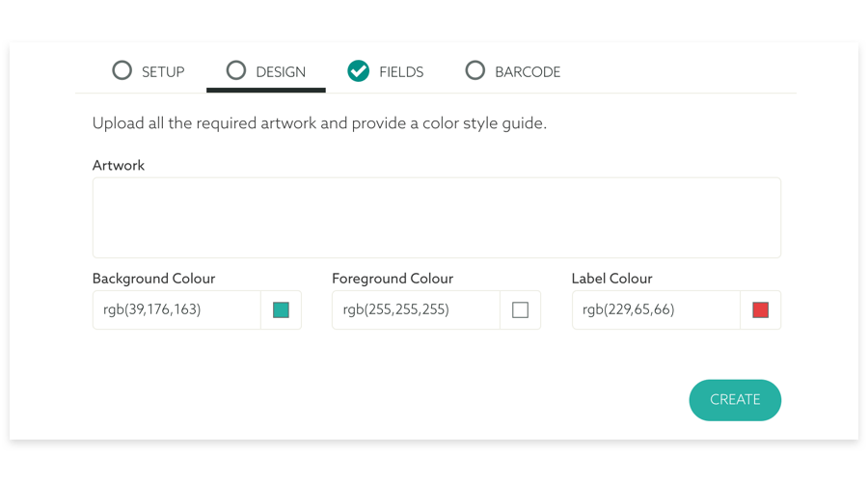The image size is (868, 482).
Task: Open the FIELDS tab label
Action: (401, 71)
